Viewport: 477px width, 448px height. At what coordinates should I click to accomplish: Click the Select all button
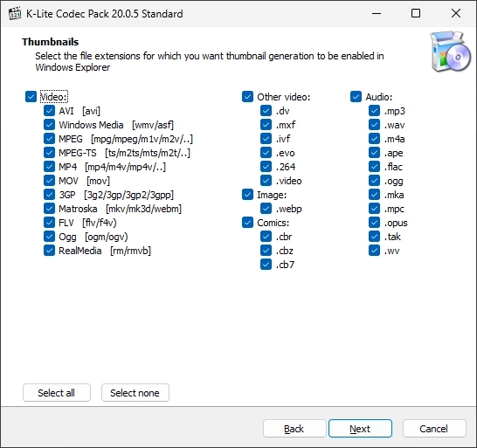pos(57,393)
